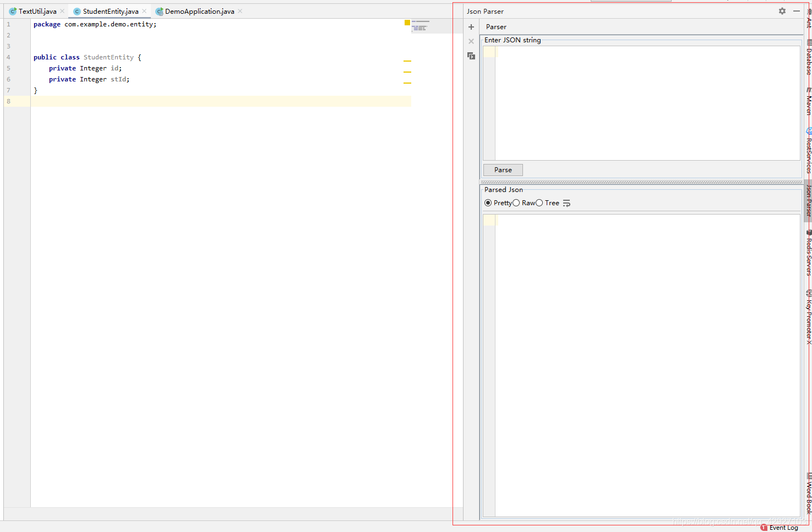
Task: Close the DemoApplication.java editor tab
Action: point(240,11)
